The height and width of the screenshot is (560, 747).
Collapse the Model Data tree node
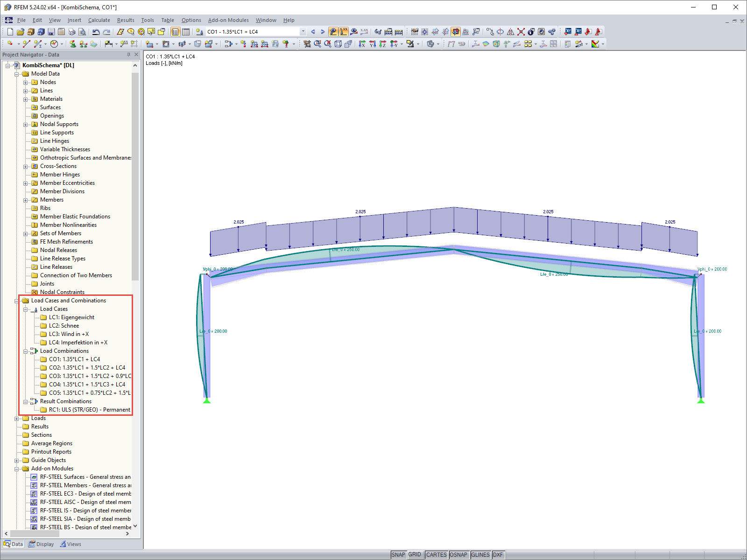17,74
